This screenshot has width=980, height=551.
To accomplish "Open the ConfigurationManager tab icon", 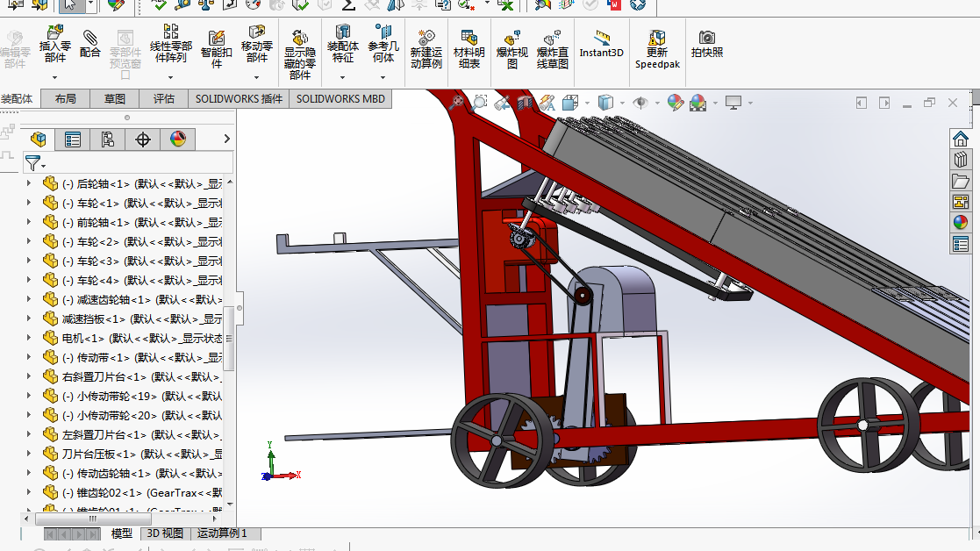I will 108,140.
